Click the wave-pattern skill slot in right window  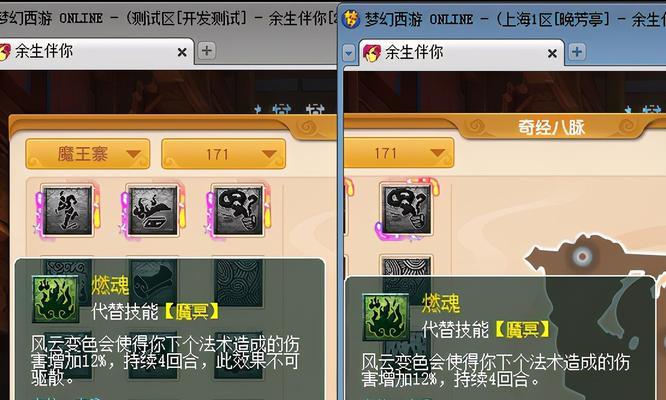tap(406, 267)
